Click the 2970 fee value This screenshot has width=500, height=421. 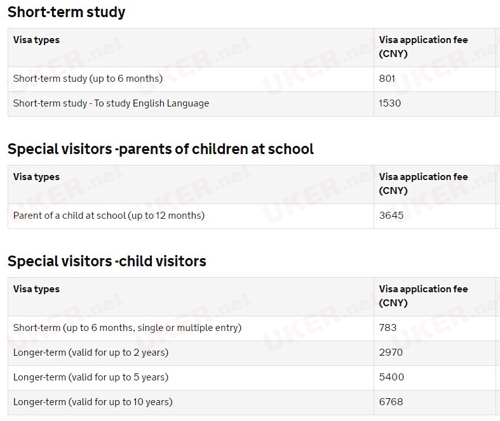tap(391, 352)
